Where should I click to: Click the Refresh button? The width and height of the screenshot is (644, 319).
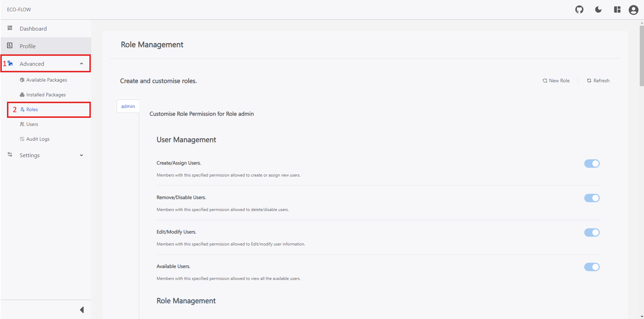[x=598, y=81]
